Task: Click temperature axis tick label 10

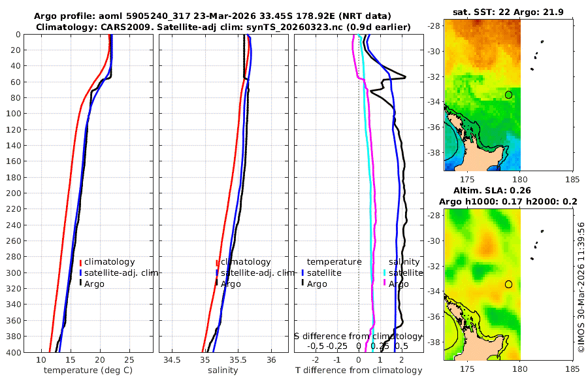Action: [41, 360]
